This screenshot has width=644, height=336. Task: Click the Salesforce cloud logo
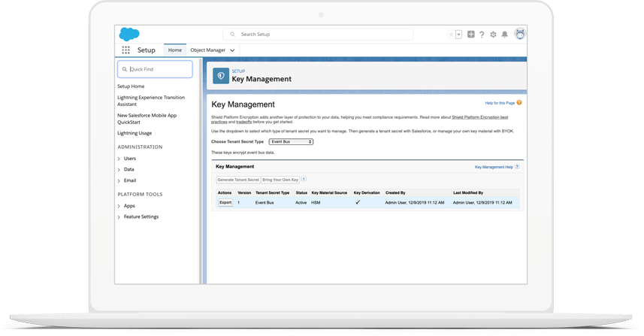tap(129, 34)
